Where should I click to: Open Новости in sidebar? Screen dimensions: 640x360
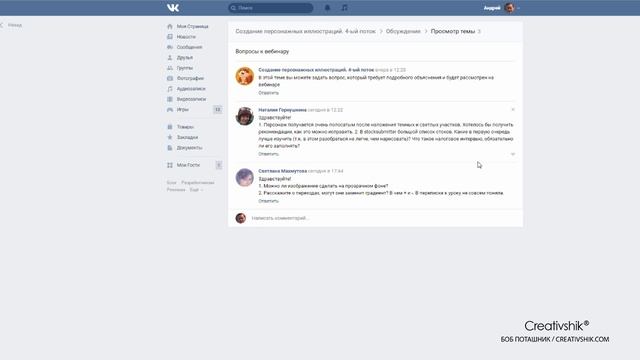(x=186, y=37)
